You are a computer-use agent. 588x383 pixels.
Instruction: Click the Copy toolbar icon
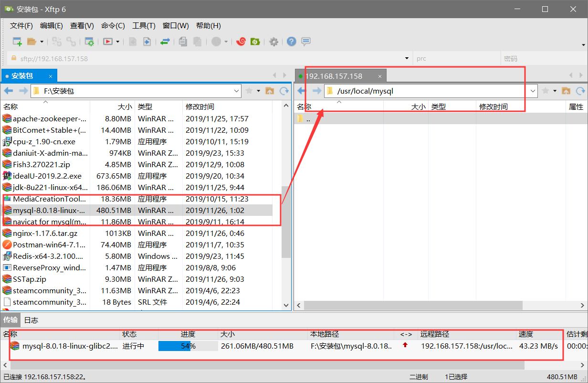(183, 42)
